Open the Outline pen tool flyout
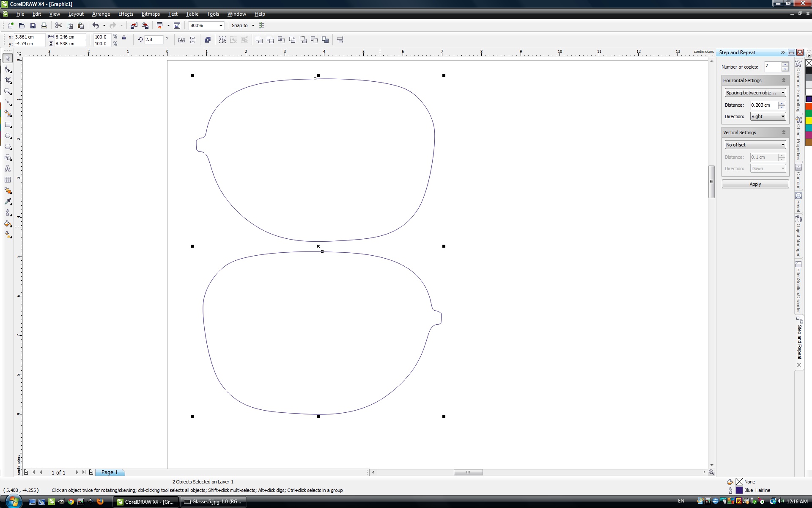This screenshot has height=508, width=812. pyautogui.click(x=8, y=213)
